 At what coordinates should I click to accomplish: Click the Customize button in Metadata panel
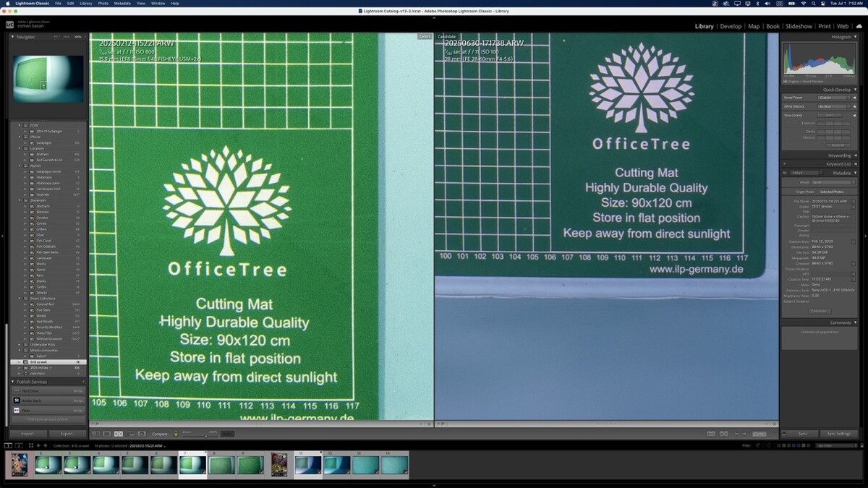pyautogui.click(x=818, y=311)
